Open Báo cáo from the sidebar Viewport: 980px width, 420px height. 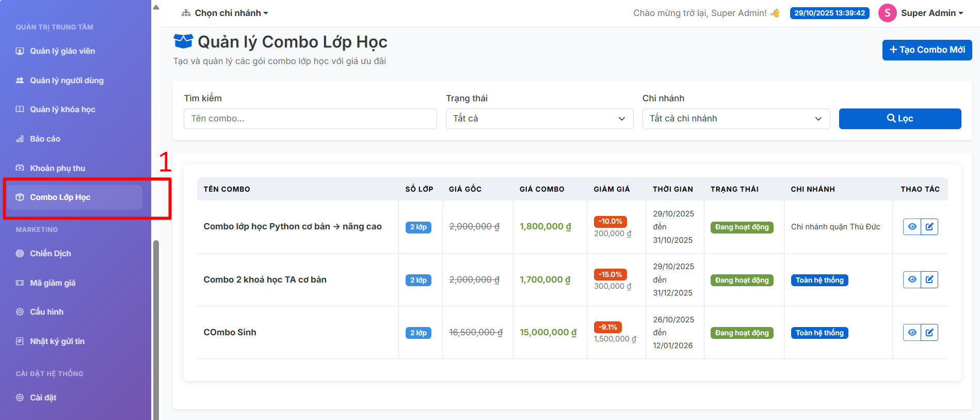pyautogui.click(x=45, y=139)
